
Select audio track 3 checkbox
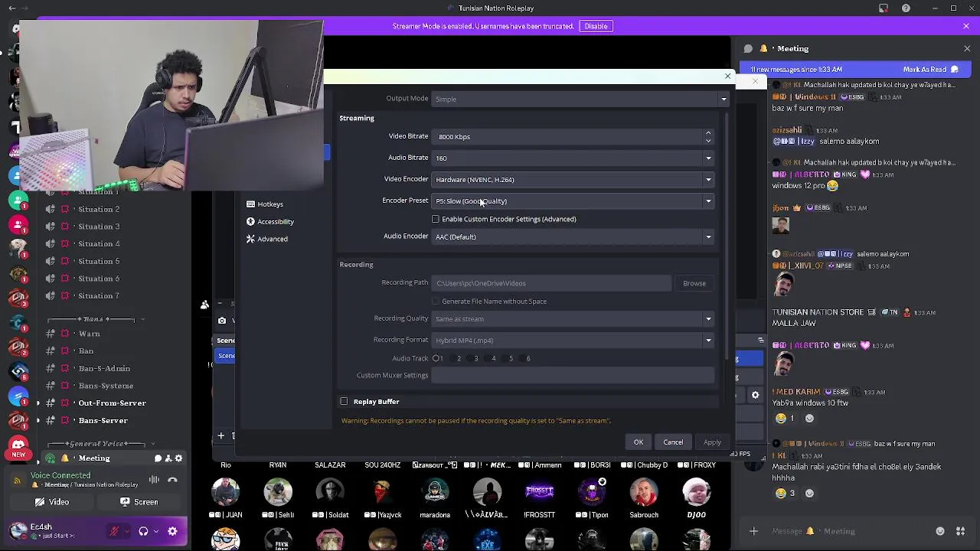coord(471,358)
